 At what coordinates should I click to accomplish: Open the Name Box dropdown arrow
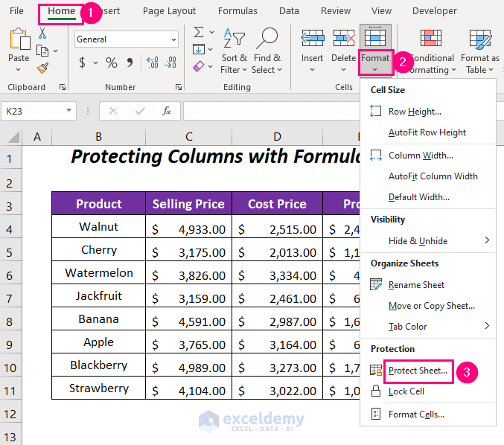(68, 111)
